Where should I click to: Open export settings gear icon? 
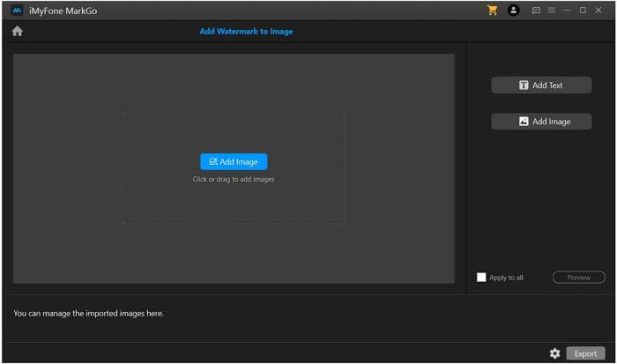[554, 353]
